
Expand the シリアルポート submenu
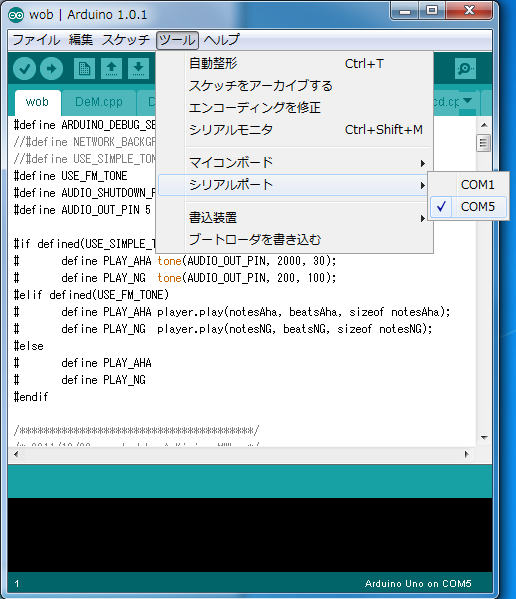click(293, 185)
